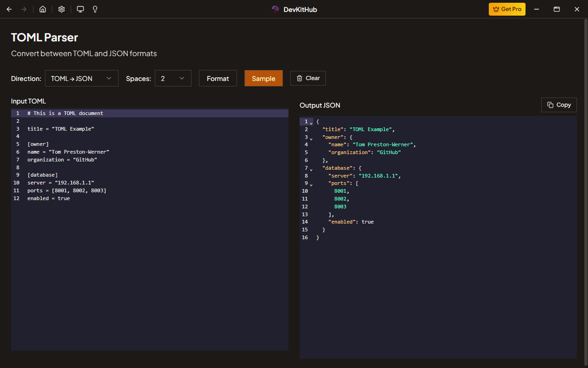Click input line organization = "GitHub"

tap(62, 160)
